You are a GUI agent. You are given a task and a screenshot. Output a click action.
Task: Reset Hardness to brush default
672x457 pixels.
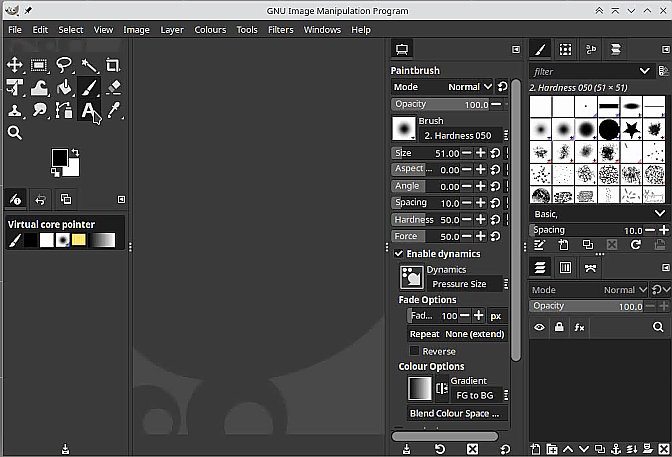[495, 219]
